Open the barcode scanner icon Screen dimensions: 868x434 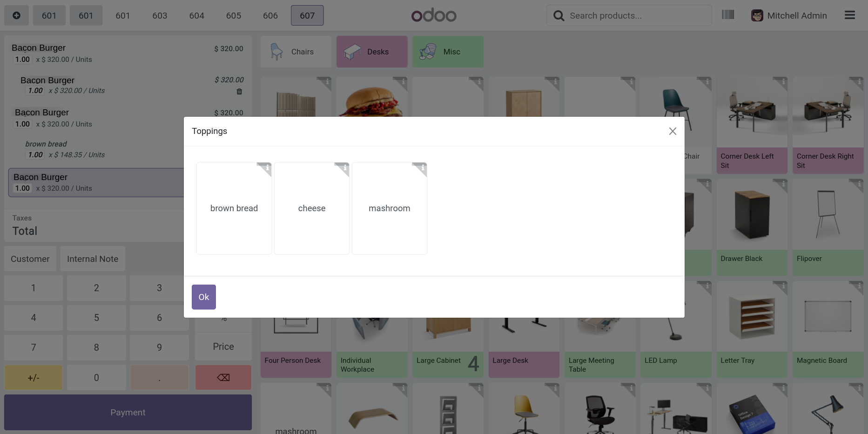728,15
